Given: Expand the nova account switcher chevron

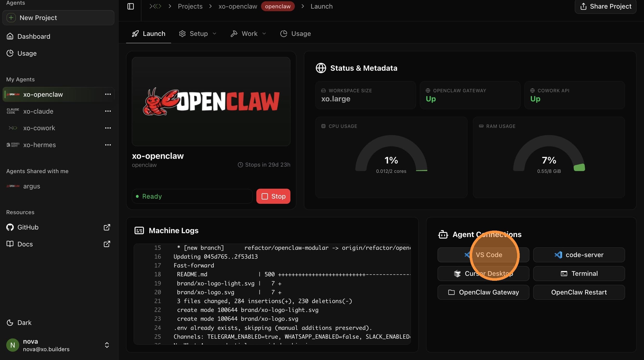Looking at the screenshot, I should (x=107, y=345).
